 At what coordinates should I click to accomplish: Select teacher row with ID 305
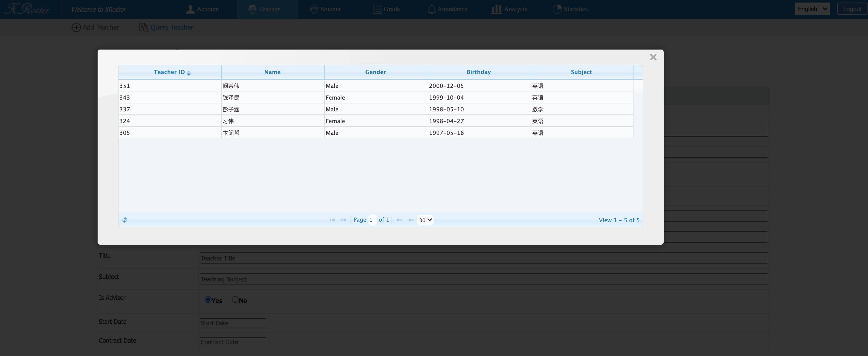(376, 133)
